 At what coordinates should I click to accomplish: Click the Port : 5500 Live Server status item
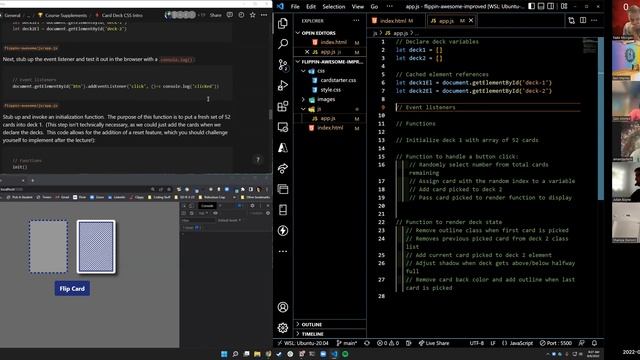556,343
